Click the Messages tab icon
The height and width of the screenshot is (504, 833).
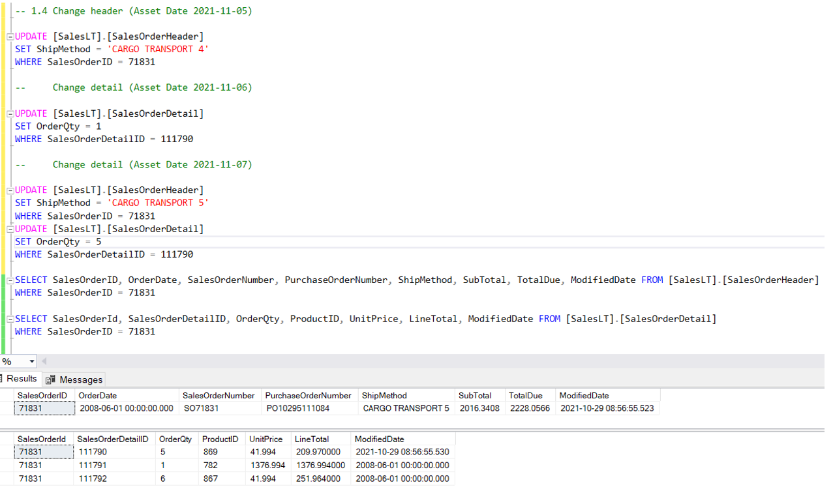pyautogui.click(x=50, y=379)
